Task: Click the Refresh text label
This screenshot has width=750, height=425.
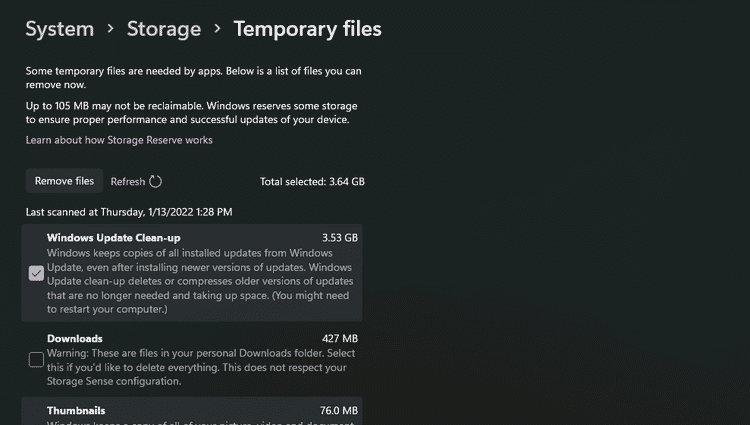Action: [128, 182]
